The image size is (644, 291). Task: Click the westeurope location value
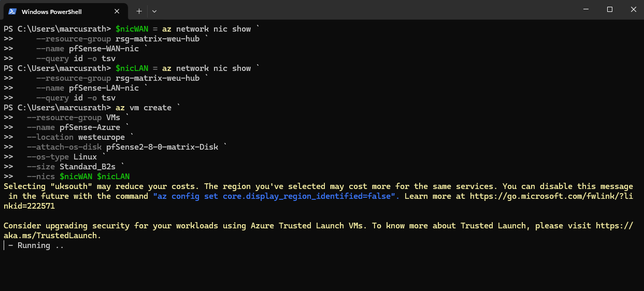tap(102, 137)
